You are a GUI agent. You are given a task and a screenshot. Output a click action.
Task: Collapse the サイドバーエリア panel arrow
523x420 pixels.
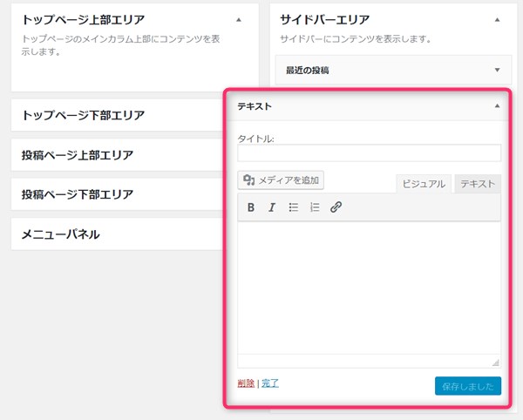point(497,20)
